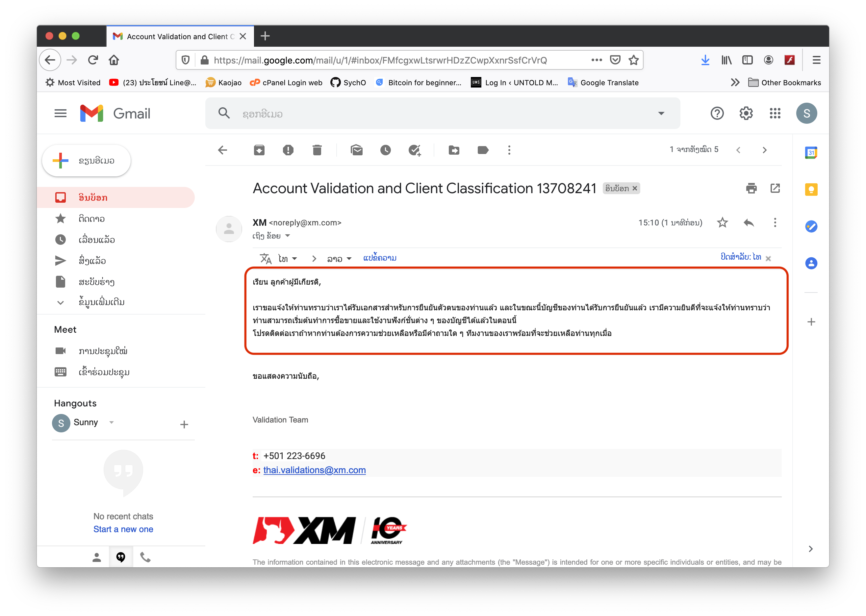Image resolution: width=866 pixels, height=616 pixels.
Task: Star the XM message
Action: (722, 223)
